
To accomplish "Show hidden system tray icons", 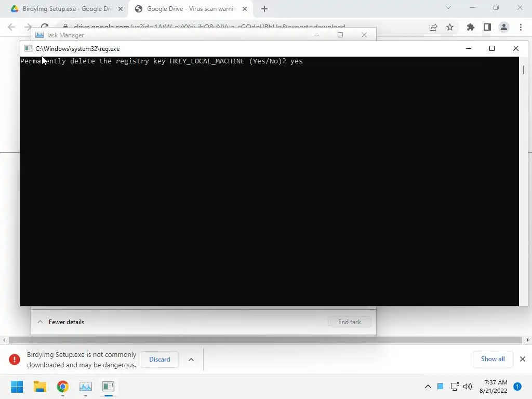I will point(428,387).
